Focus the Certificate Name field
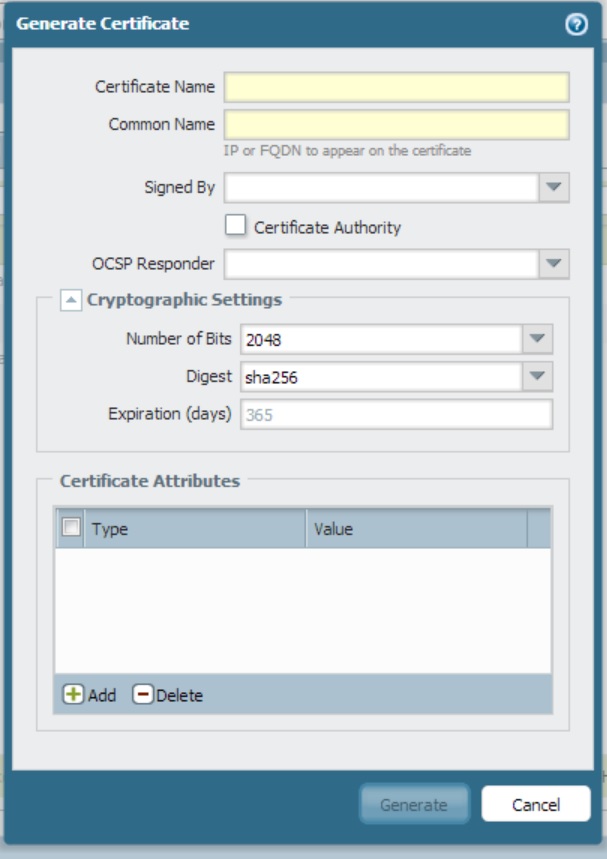607x859 pixels. (396, 87)
